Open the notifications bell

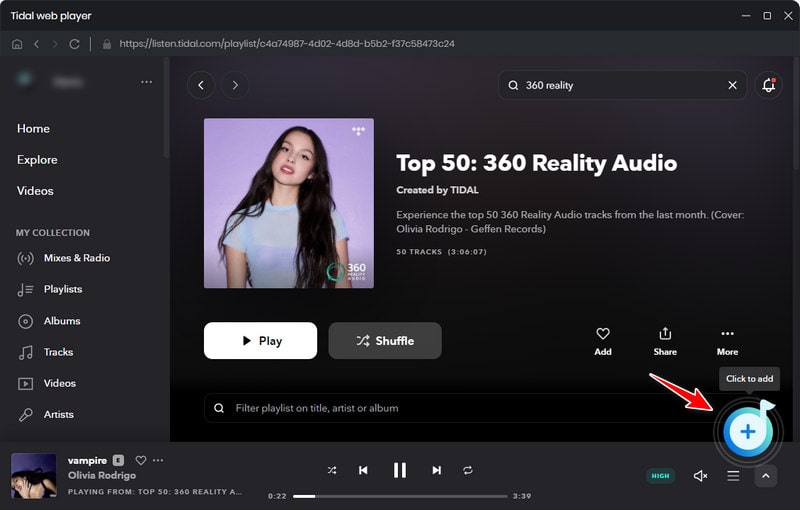coord(768,85)
